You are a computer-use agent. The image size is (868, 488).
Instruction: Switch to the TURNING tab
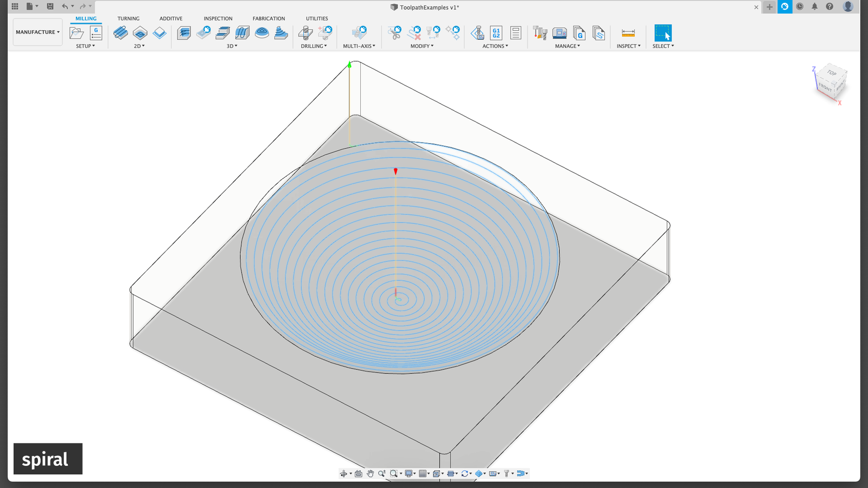pyautogui.click(x=129, y=18)
